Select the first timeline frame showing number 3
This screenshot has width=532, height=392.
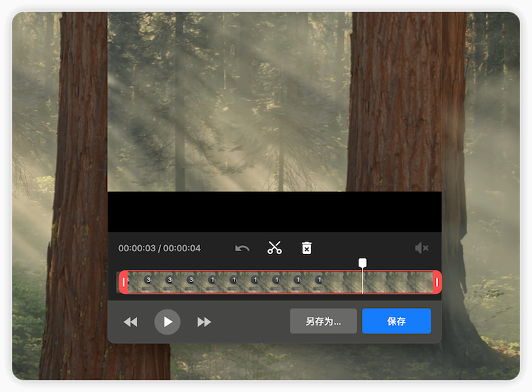pyautogui.click(x=148, y=282)
